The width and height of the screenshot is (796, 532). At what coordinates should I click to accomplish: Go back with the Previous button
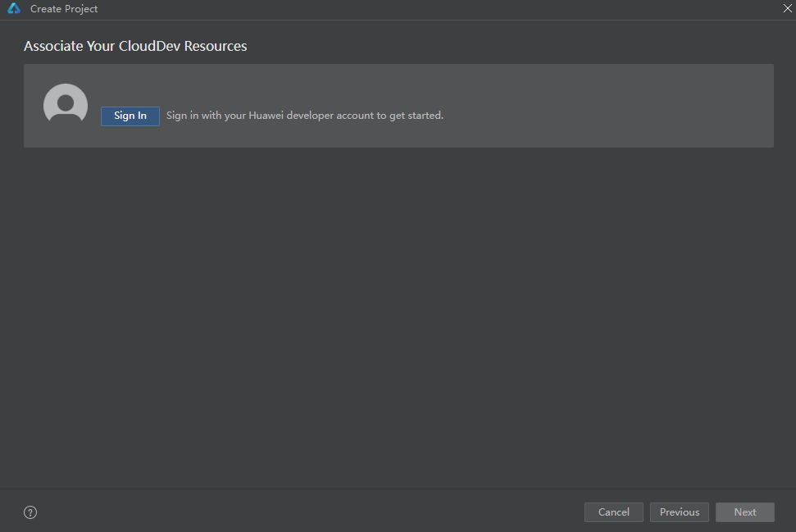(x=680, y=512)
